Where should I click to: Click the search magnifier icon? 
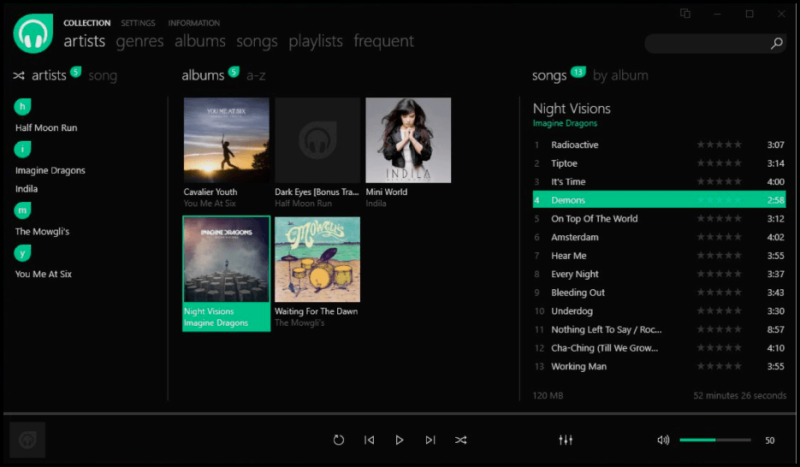(776, 43)
